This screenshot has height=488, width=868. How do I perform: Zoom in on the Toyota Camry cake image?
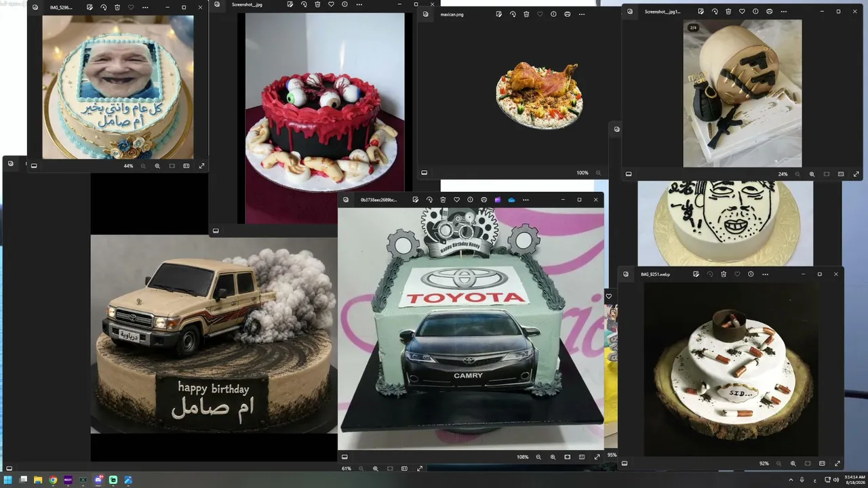pos(553,457)
